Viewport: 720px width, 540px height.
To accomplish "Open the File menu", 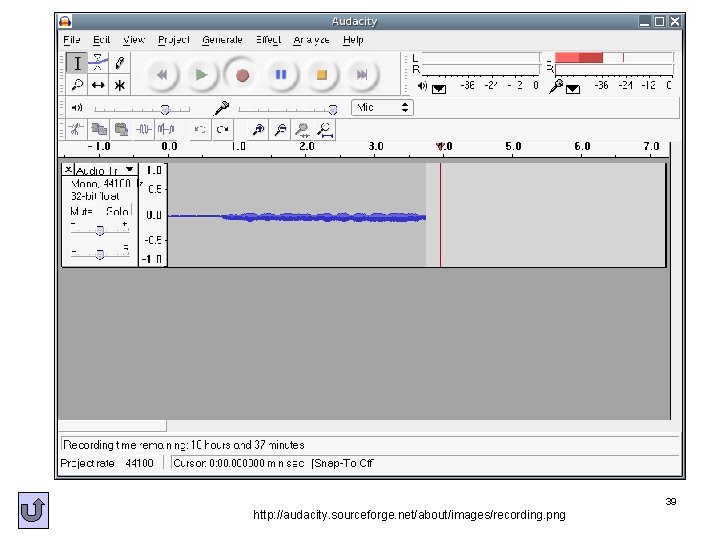I will click(x=72, y=40).
